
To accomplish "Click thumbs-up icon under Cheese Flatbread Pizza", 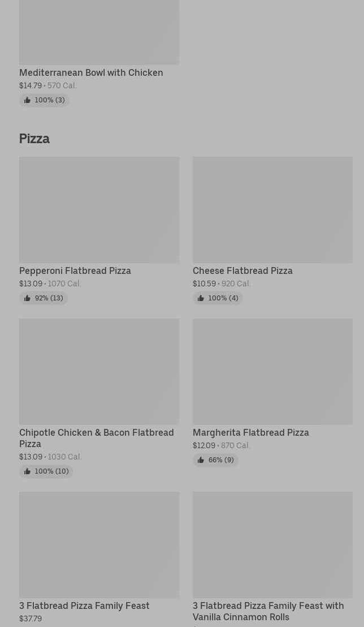I will pyautogui.click(x=201, y=298).
